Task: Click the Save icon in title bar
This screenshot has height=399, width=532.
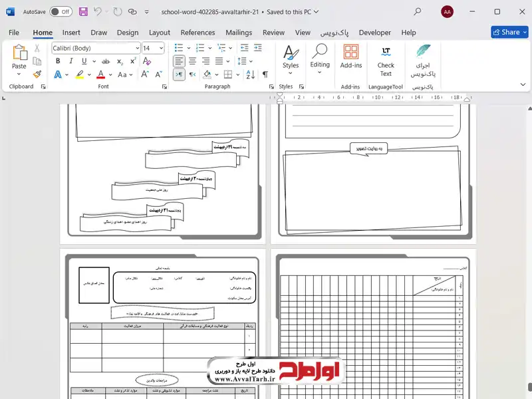Action: [83, 12]
